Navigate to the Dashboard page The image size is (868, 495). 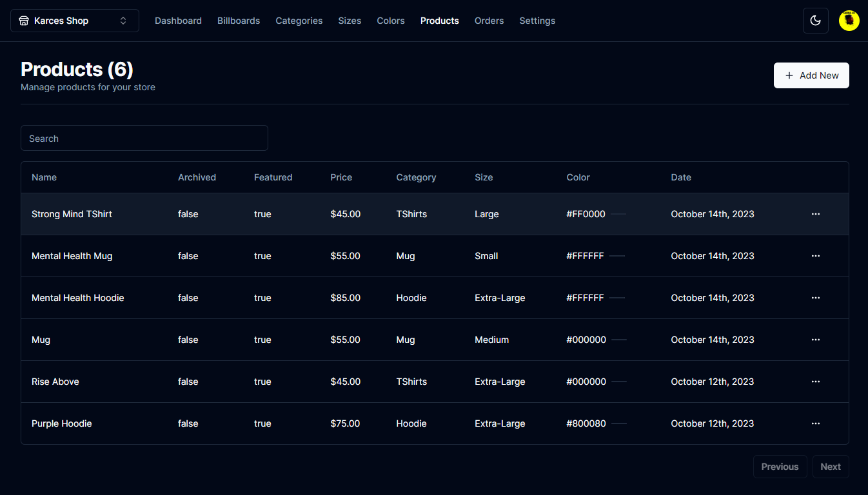[178, 20]
